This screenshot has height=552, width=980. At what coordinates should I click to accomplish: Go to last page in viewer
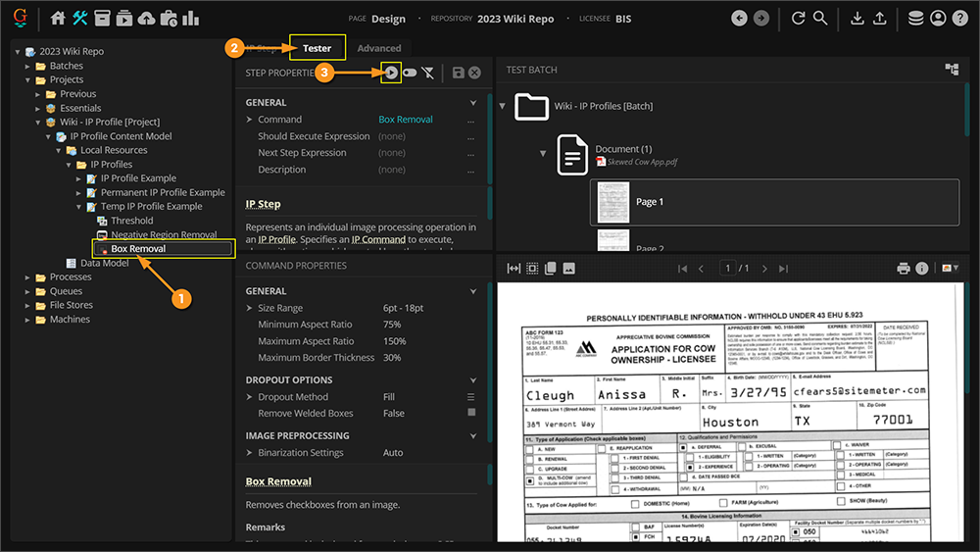783,269
